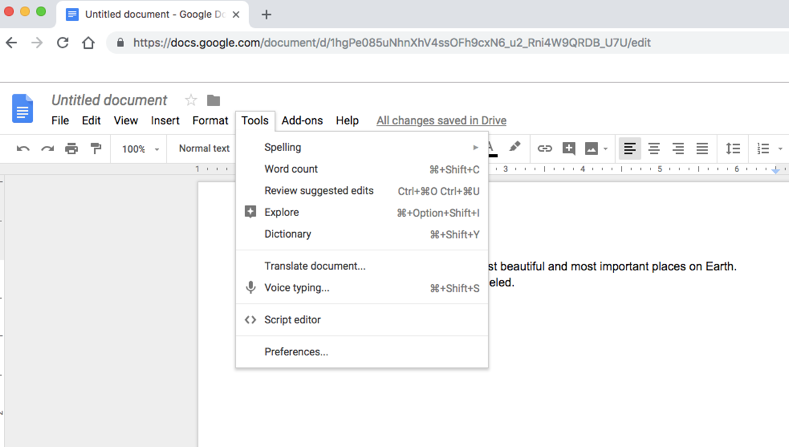Open the Format menu

click(x=210, y=120)
